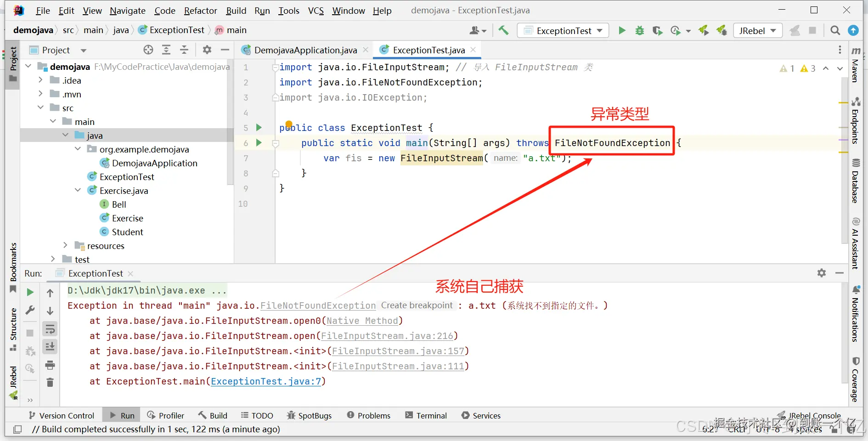Screen dimensions: 868x441
Task: Open the Version Control tool window
Action: tap(62, 415)
